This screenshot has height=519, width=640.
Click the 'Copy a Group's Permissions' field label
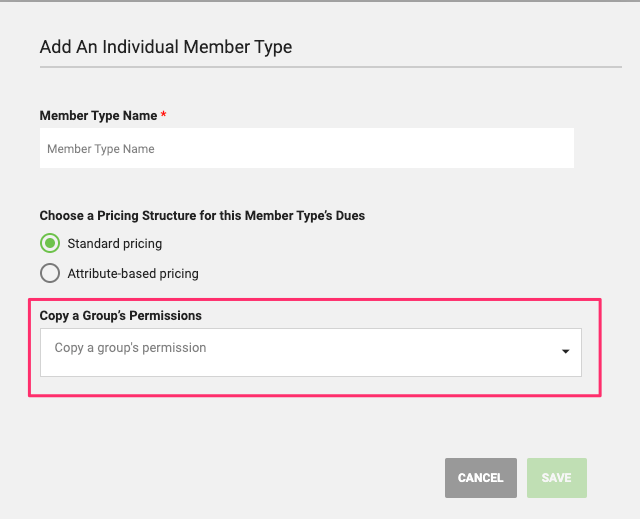pyautogui.click(x=120, y=315)
